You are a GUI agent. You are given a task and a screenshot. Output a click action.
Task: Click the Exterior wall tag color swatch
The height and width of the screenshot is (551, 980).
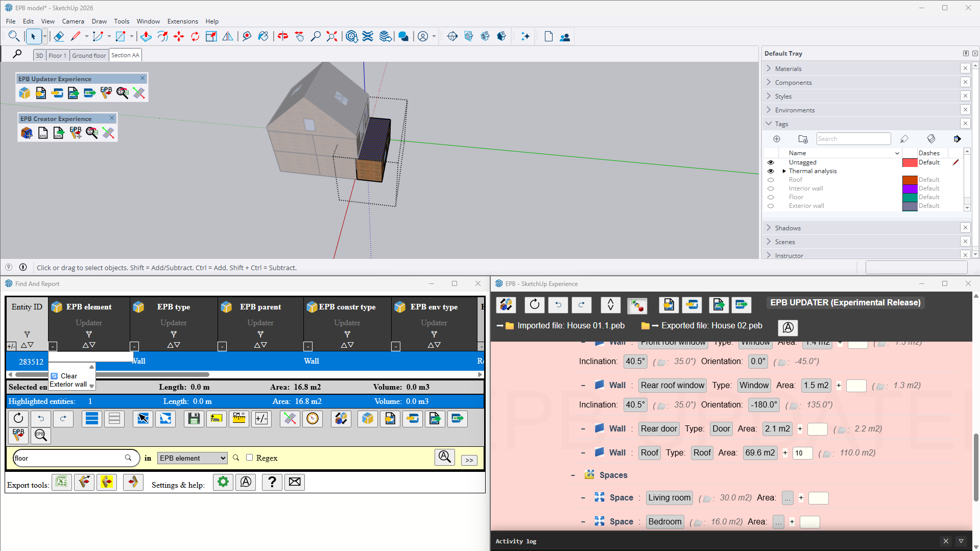[x=910, y=206]
